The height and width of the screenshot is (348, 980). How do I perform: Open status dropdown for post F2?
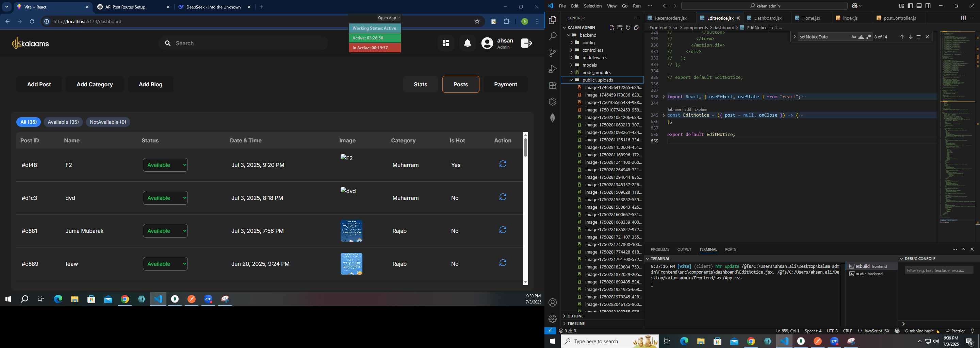pos(165,165)
